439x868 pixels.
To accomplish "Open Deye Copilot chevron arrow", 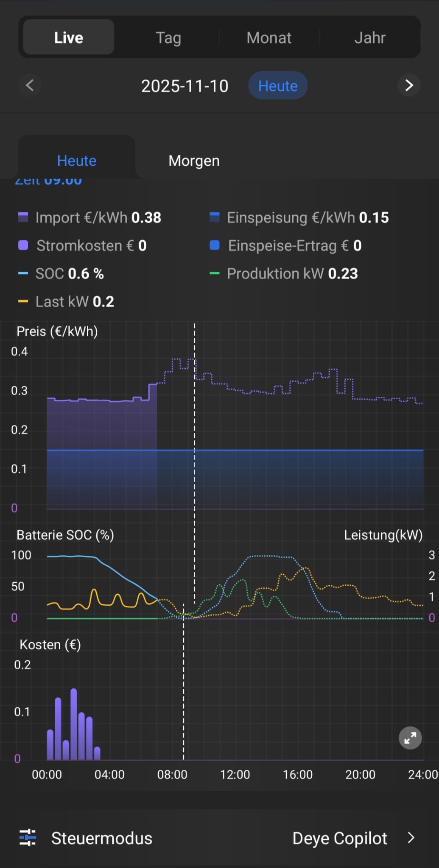I will point(411,838).
